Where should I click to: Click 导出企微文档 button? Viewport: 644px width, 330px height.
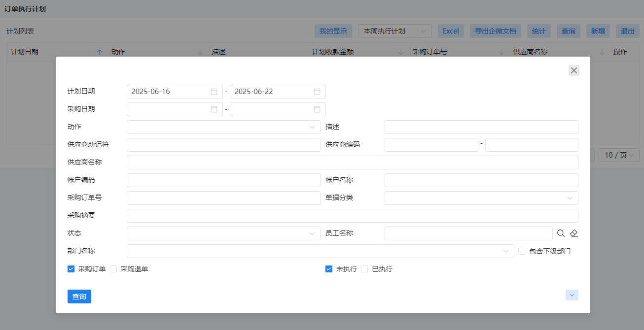pyautogui.click(x=496, y=31)
